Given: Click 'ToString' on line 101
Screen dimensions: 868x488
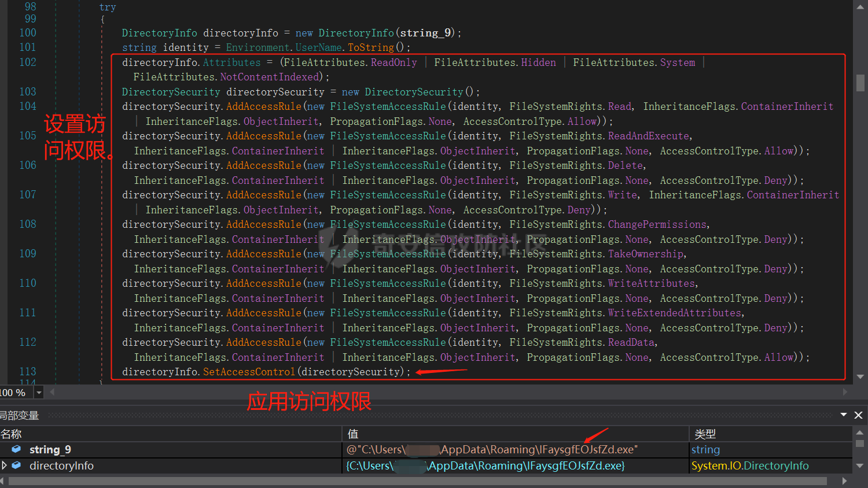Looking at the screenshot, I should [370, 47].
